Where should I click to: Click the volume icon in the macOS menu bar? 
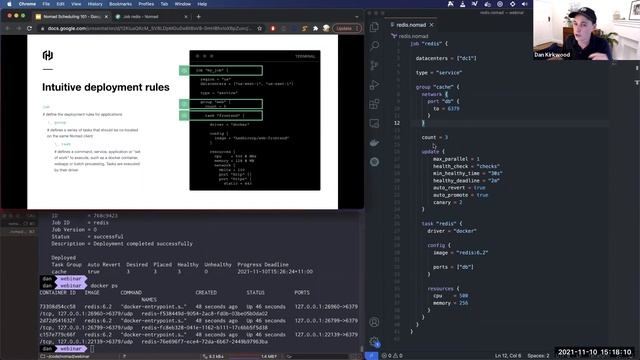click(524, 4)
